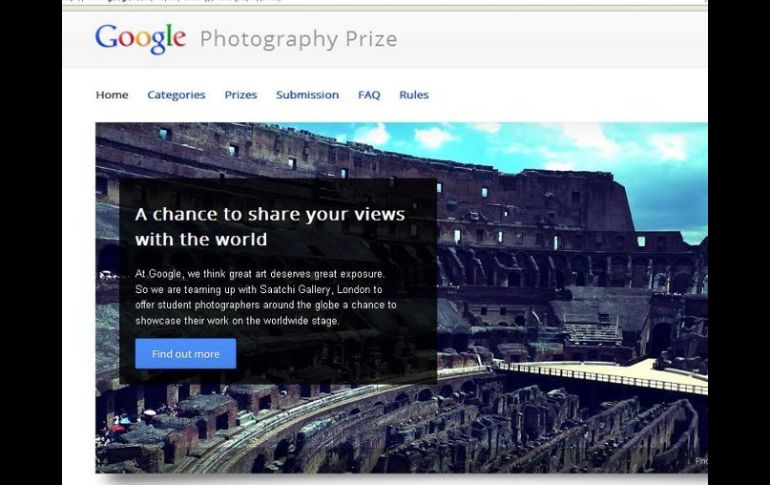770x485 pixels.
Task: Click the 'showcase their work' paragraph line
Action: (237, 321)
